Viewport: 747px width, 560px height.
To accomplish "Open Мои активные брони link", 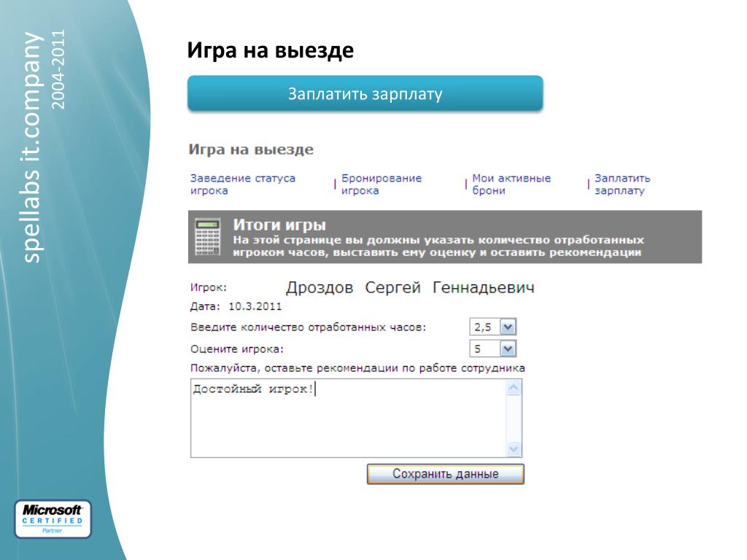I will click(511, 184).
